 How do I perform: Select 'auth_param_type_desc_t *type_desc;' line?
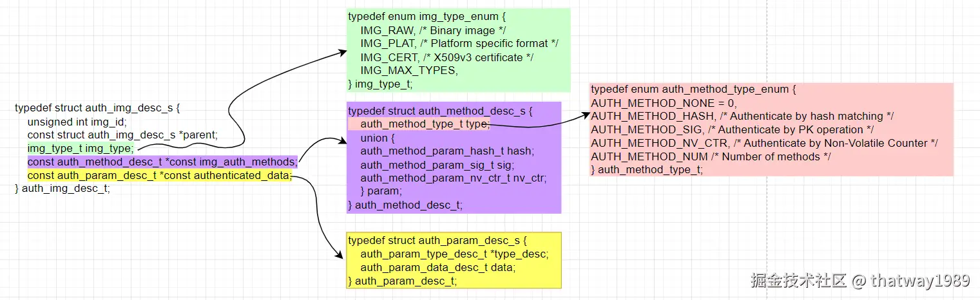point(454,254)
